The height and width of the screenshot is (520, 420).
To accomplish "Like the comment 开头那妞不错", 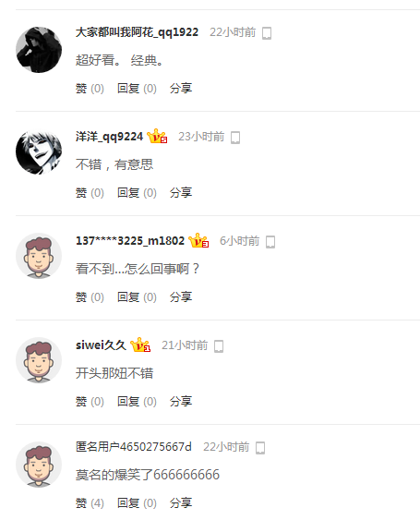I will 90,401.
